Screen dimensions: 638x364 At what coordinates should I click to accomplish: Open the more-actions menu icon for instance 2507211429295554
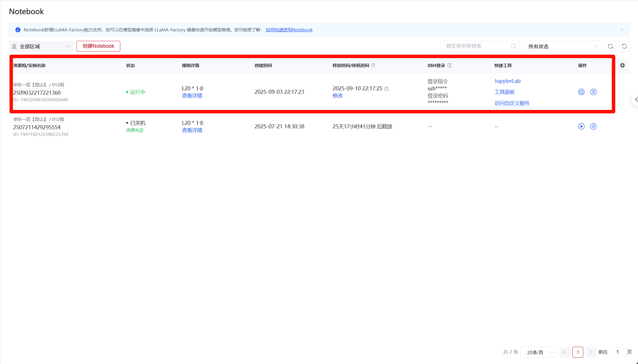pos(593,126)
